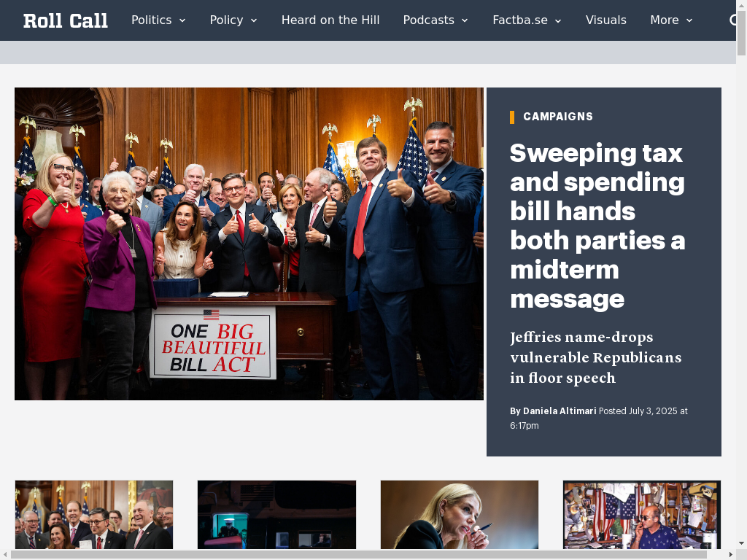Open the Visuals menu item
The width and height of the screenshot is (747, 560).
605,20
